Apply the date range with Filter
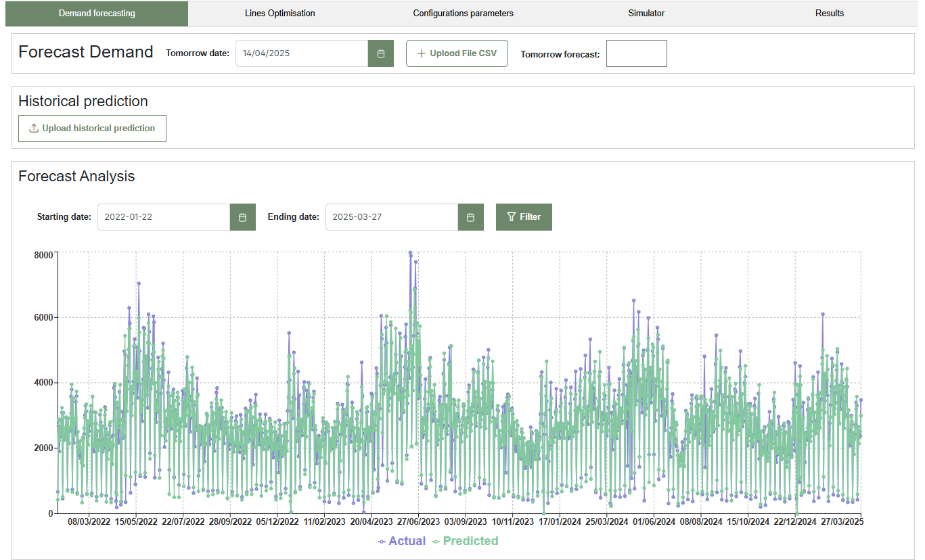 pyautogui.click(x=524, y=217)
